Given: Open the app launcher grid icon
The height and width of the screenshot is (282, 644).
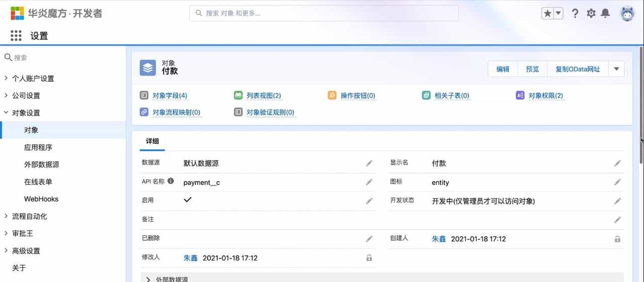Looking at the screenshot, I should click(x=16, y=36).
